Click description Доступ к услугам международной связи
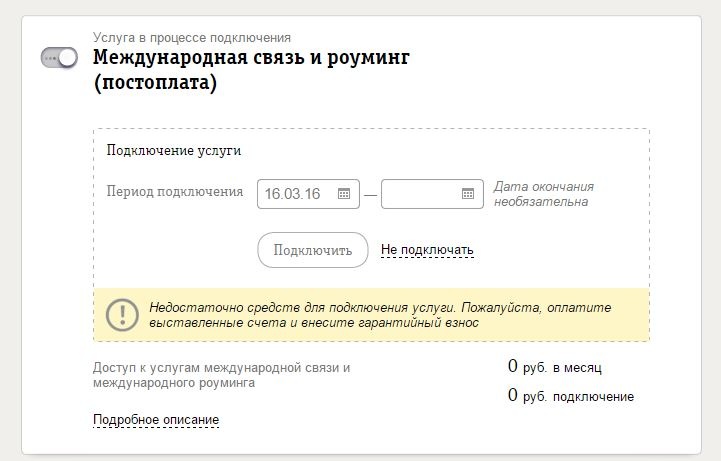Image resolution: width=721 pixels, height=461 pixels. (x=221, y=375)
